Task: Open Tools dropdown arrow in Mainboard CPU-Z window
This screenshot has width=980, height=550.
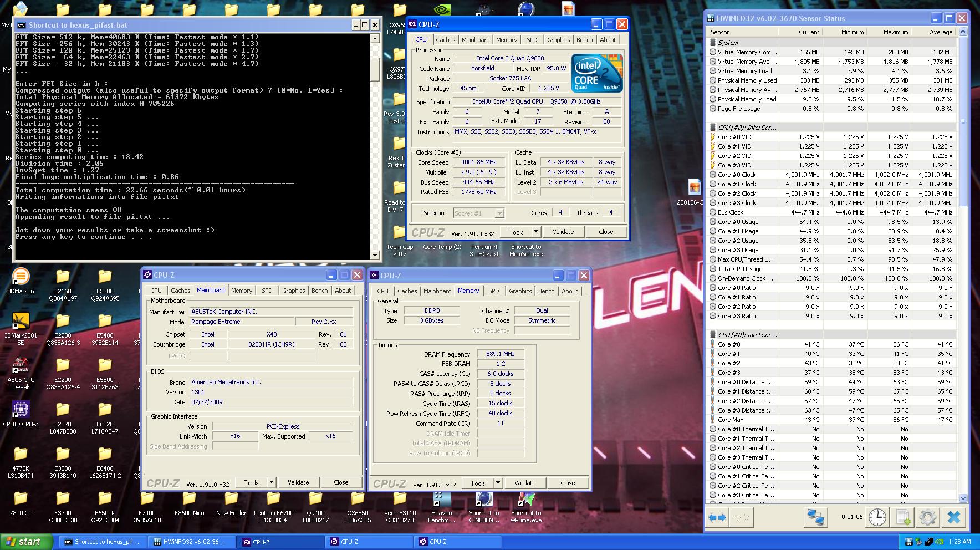Action: click(271, 482)
